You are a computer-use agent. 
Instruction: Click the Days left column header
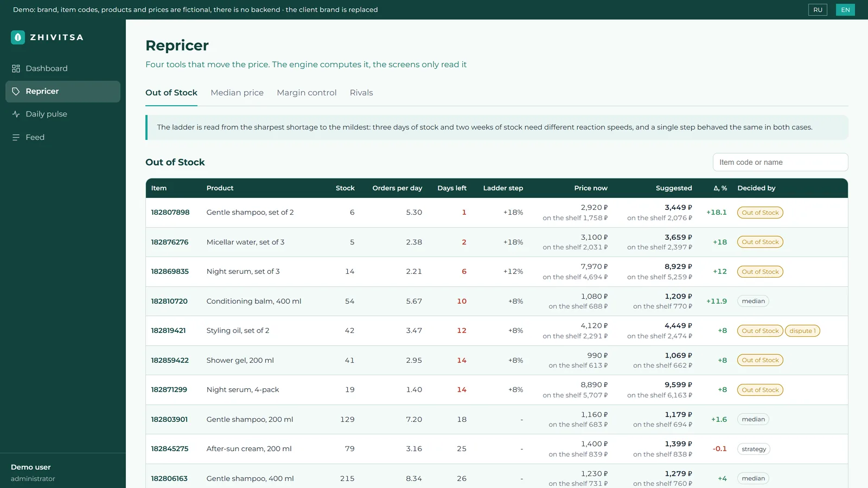point(452,188)
